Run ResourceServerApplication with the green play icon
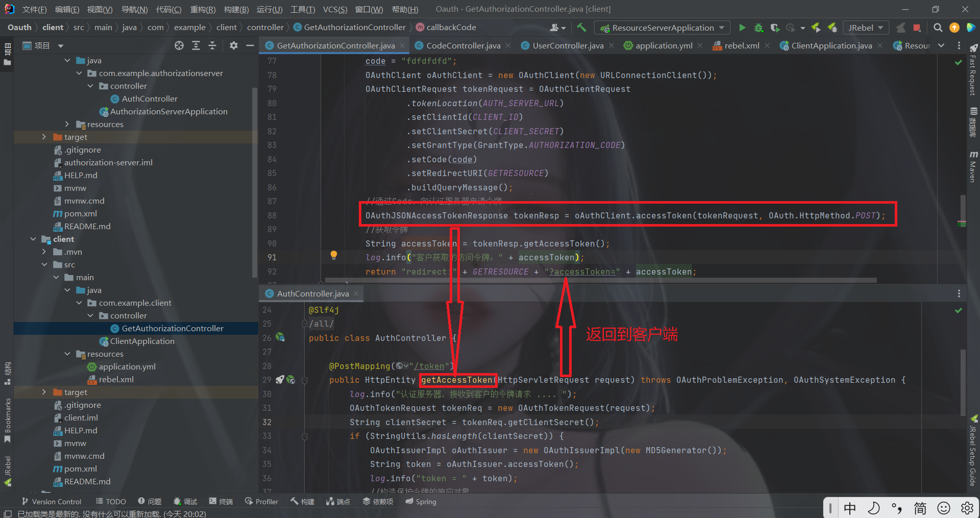Image resolution: width=980 pixels, height=518 pixels. [x=743, y=28]
